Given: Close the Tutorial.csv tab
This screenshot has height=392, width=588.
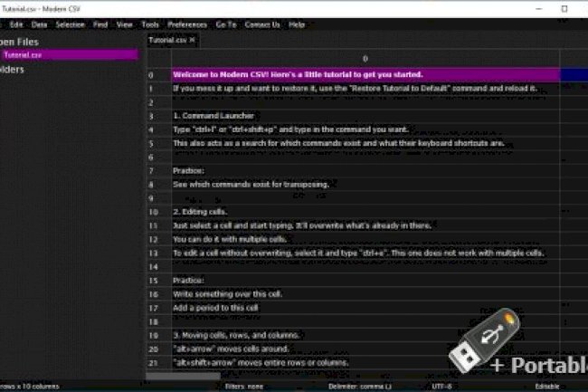Looking at the screenshot, I should pos(193,40).
